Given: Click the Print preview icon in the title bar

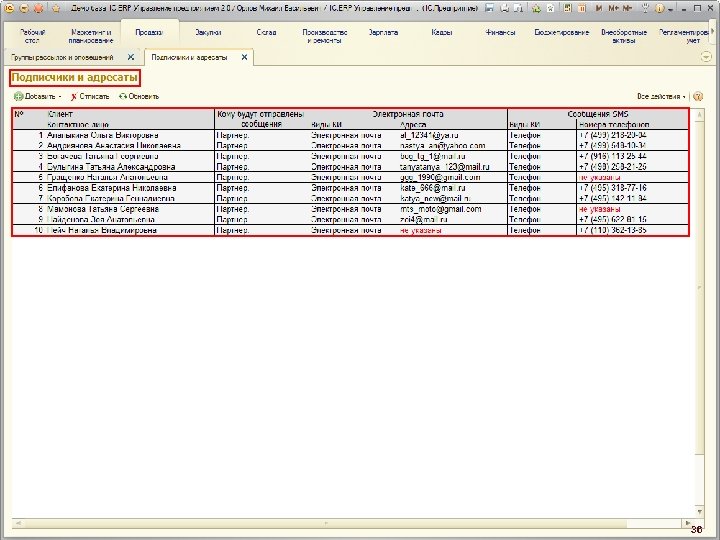Looking at the screenshot, I should [518, 8].
